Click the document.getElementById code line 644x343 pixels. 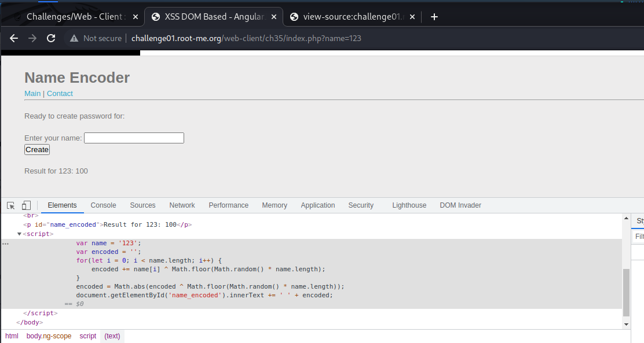point(204,295)
